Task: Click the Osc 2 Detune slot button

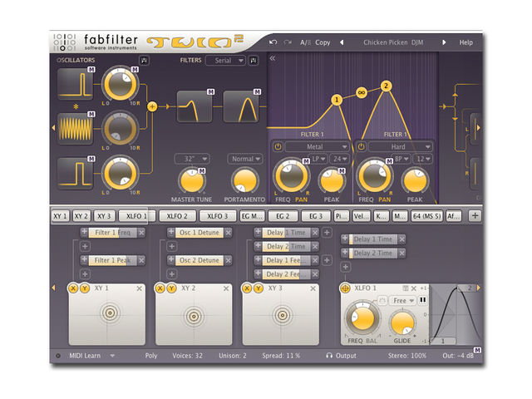Action: click(x=199, y=260)
